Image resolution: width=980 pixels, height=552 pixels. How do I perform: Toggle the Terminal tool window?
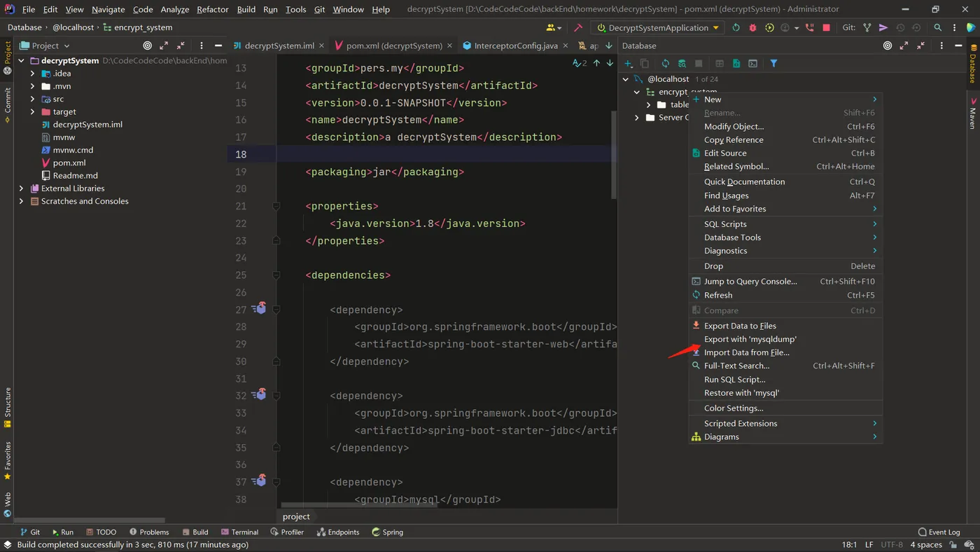[239, 532]
